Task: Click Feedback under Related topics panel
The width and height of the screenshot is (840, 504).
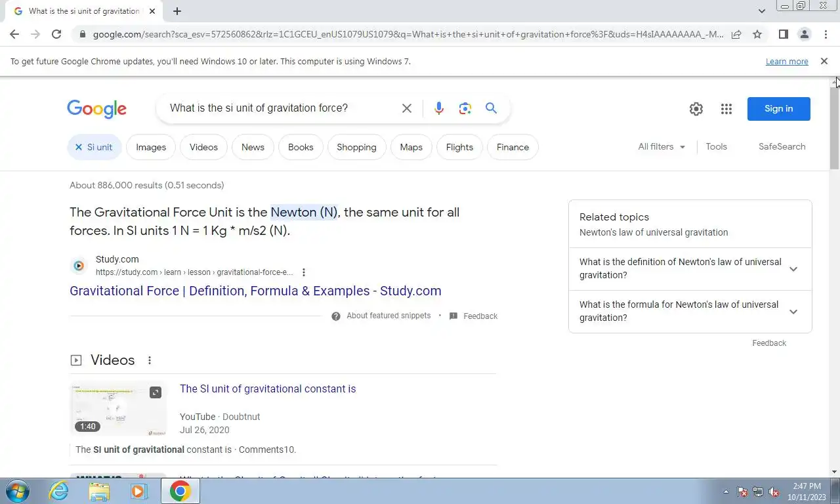Action: click(x=769, y=343)
